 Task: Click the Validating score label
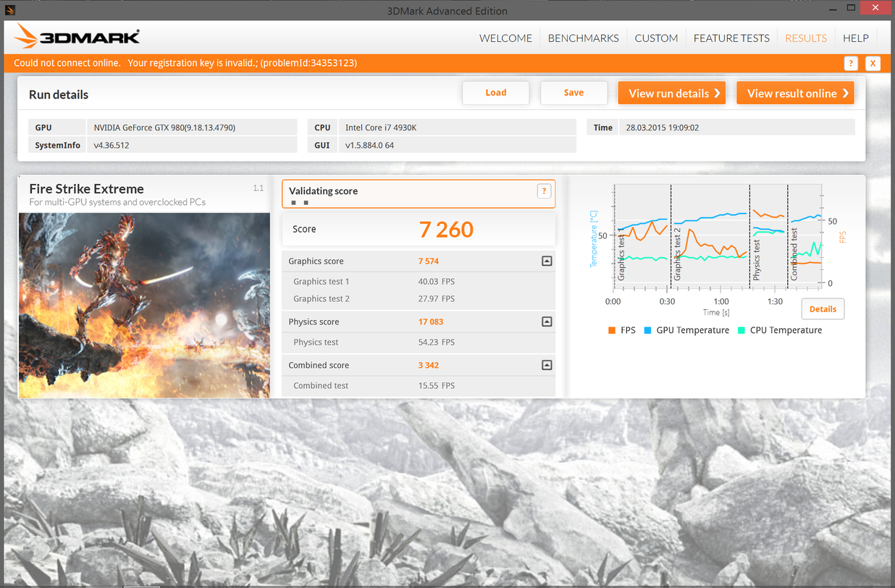[x=324, y=191]
